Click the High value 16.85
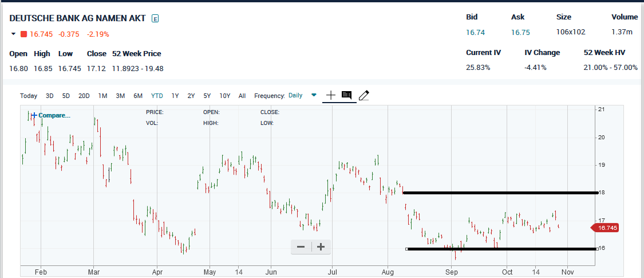This screenshot has width=644, height=278. click(x=43, y=68)
